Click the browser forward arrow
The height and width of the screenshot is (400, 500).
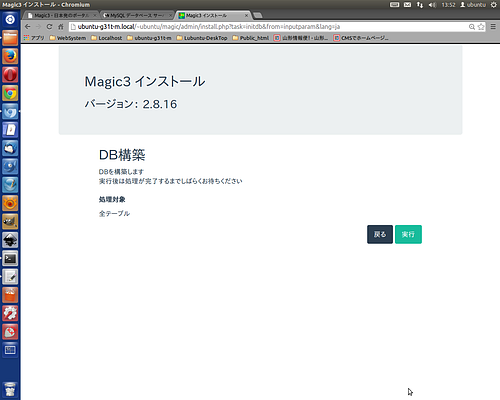[x=38, y=27]
